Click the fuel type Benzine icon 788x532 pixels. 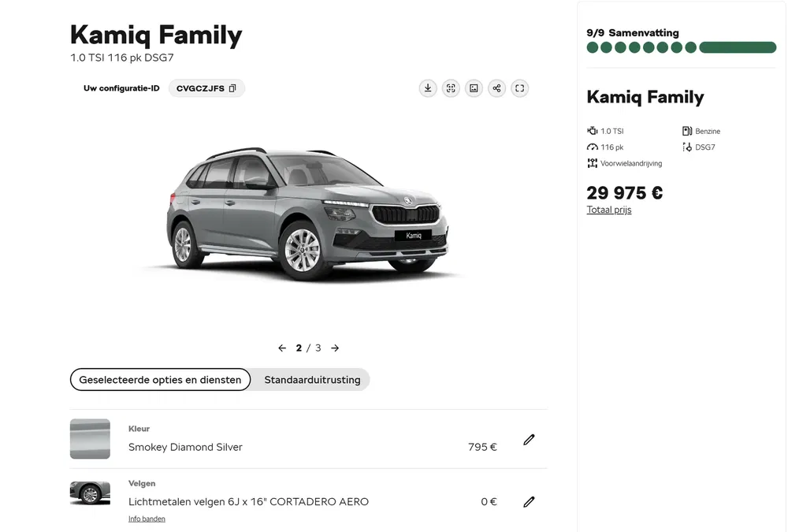pos(686,131)
